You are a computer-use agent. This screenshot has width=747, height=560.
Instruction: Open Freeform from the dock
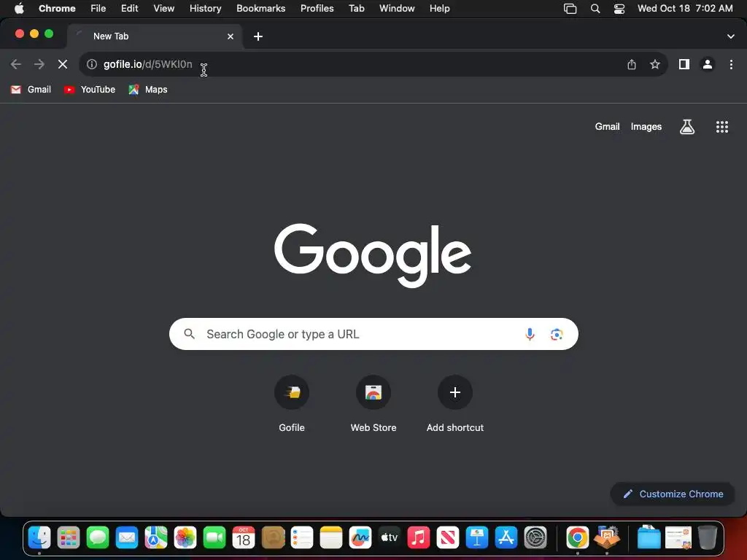tap(360, 538)
